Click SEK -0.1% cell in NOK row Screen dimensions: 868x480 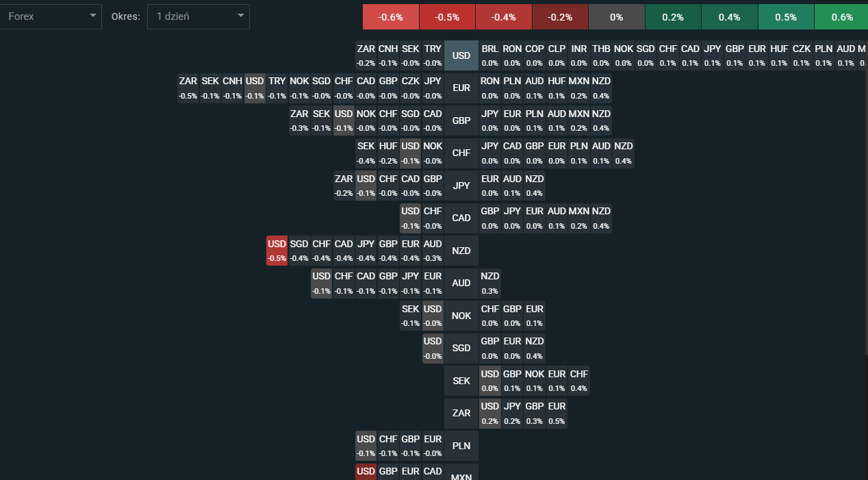pos(411,316)
